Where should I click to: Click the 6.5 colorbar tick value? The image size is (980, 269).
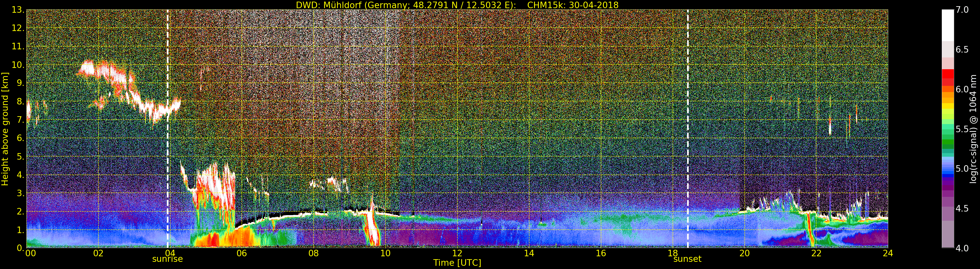(962, 50)
